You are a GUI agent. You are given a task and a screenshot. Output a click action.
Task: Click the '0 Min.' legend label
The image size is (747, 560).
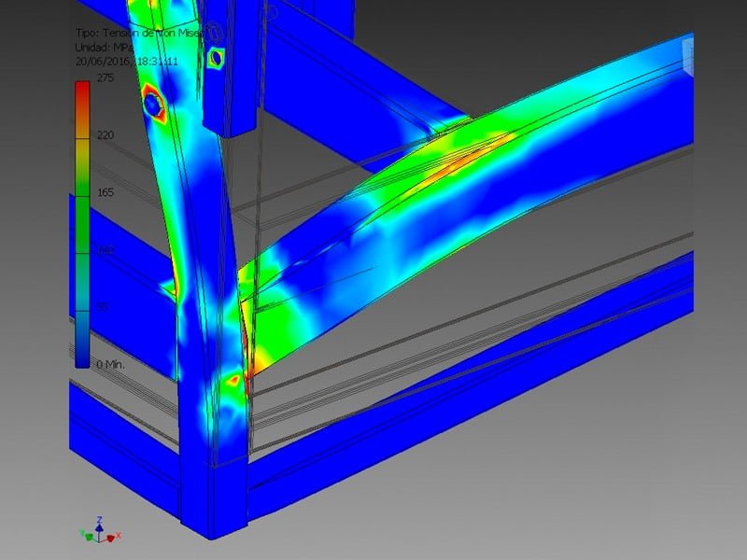(x=110, y=364)
